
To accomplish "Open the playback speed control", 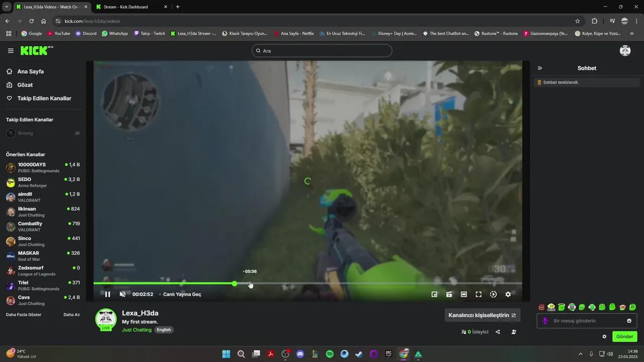I will 493,294.
